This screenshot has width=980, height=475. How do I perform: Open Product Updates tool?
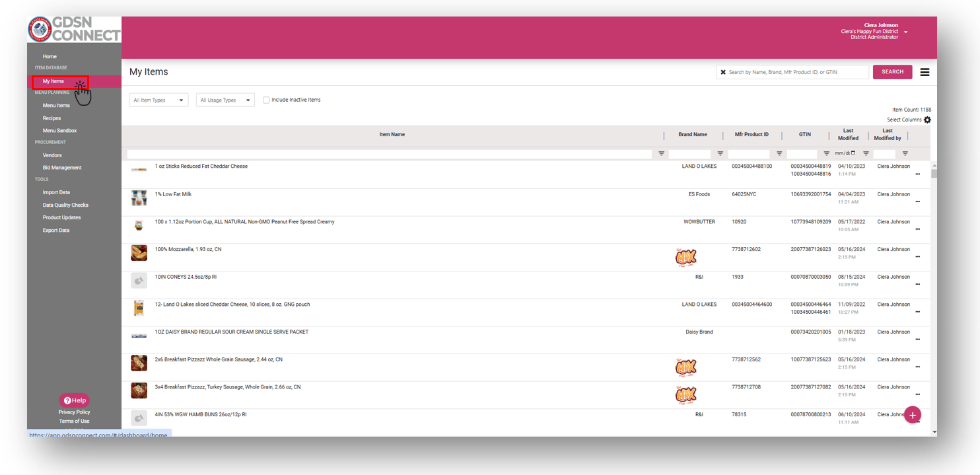61,217
